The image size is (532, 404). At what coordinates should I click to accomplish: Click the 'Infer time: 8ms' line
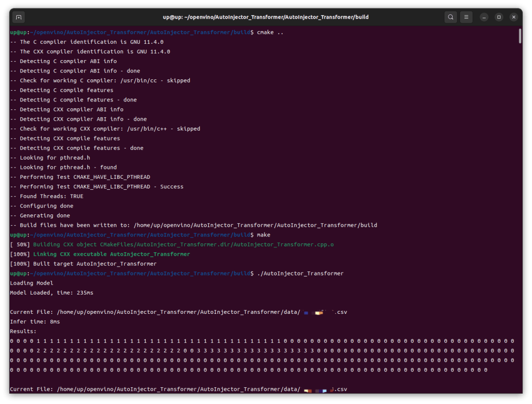coord(35,322)
